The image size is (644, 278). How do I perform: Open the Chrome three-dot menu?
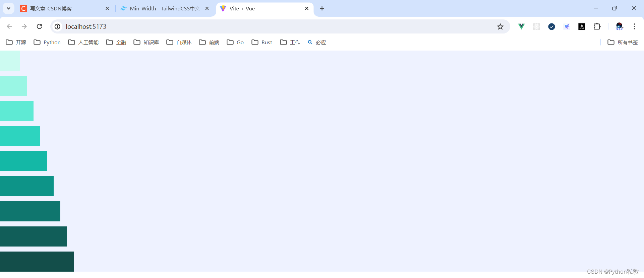(634, 26)
